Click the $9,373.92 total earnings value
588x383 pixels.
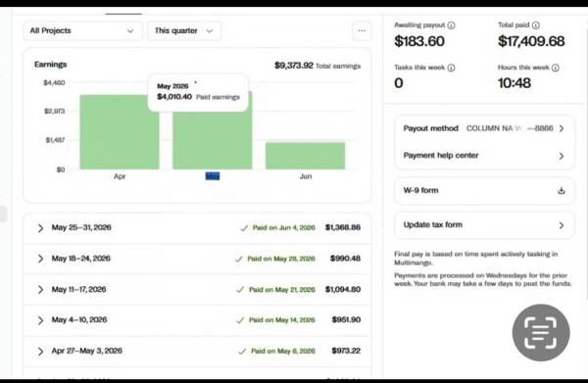tap(294, 66)
